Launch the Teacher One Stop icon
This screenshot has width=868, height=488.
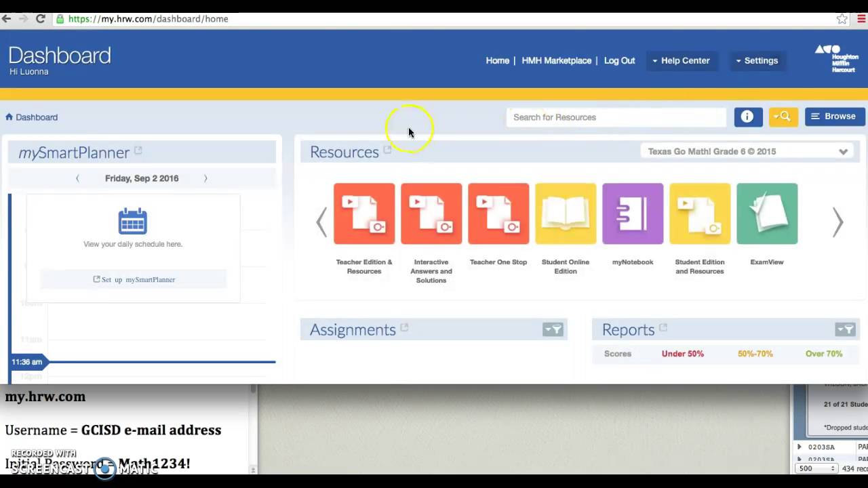pyautogui.click(x=498, y=213)
